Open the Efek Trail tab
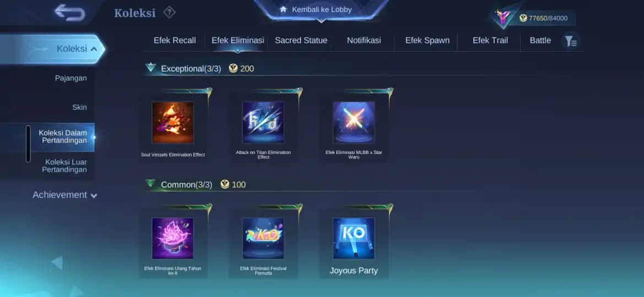This screenshot has width=644, height=297. click(490, 41)
